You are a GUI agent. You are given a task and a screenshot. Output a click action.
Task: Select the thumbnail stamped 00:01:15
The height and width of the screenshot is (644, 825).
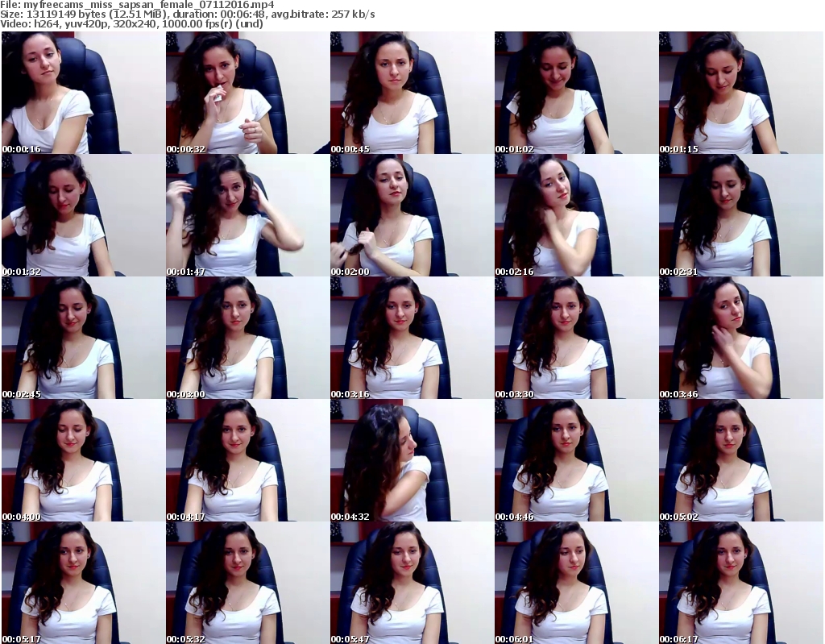point(741,93)
